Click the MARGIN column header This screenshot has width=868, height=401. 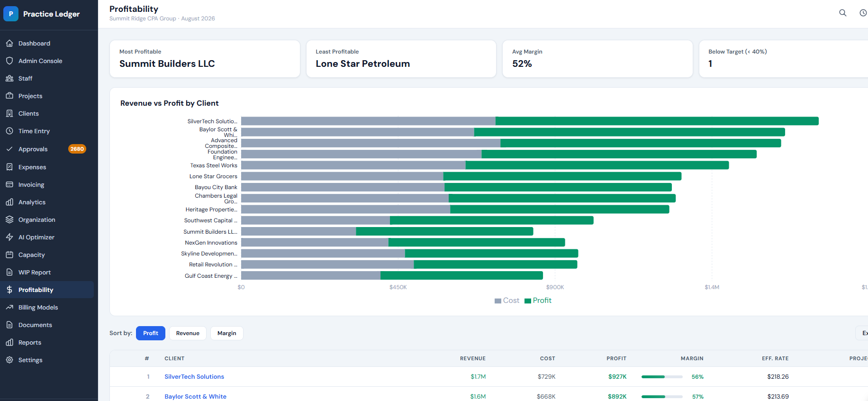click(692, 358)
